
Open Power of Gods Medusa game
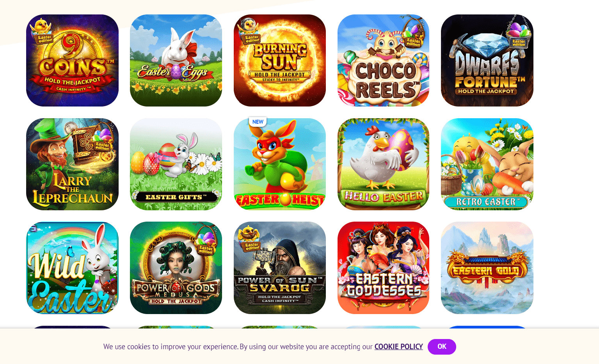tap(176, 268)
